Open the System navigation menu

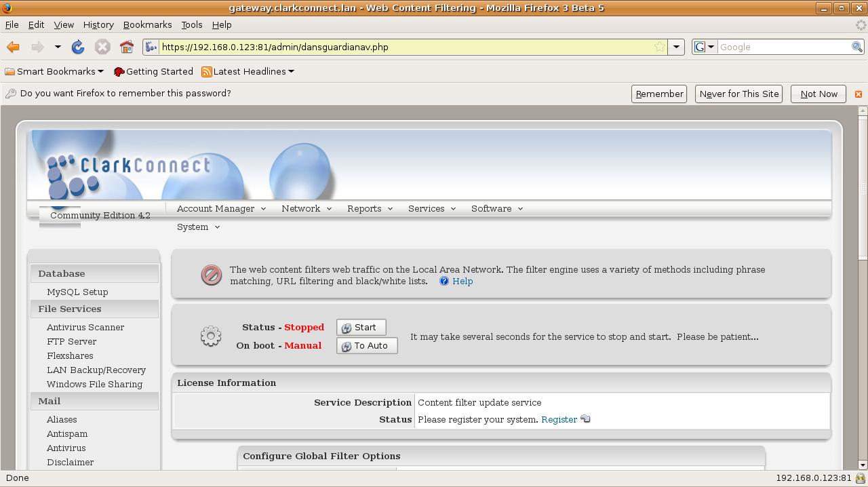[x=198, y=227]
